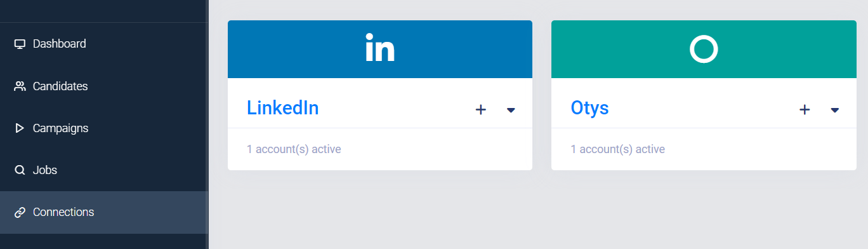The height and width of the screenshot is (249, 868).
Task: Click LinkedIn '1 account(s) active' text
Action: tap(294, 150)
